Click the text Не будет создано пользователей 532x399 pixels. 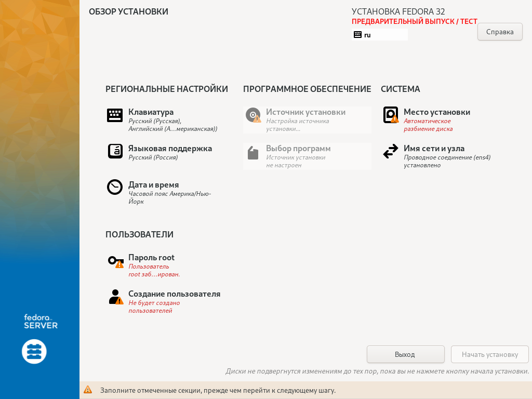[x=154, y=307]
